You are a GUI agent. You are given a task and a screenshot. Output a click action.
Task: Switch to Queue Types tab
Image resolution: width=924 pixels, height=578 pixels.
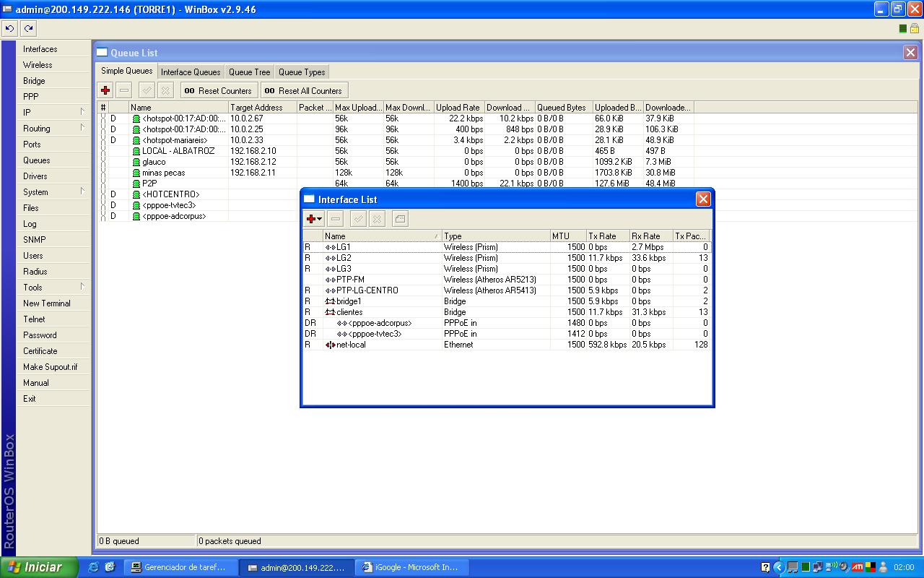302,72
